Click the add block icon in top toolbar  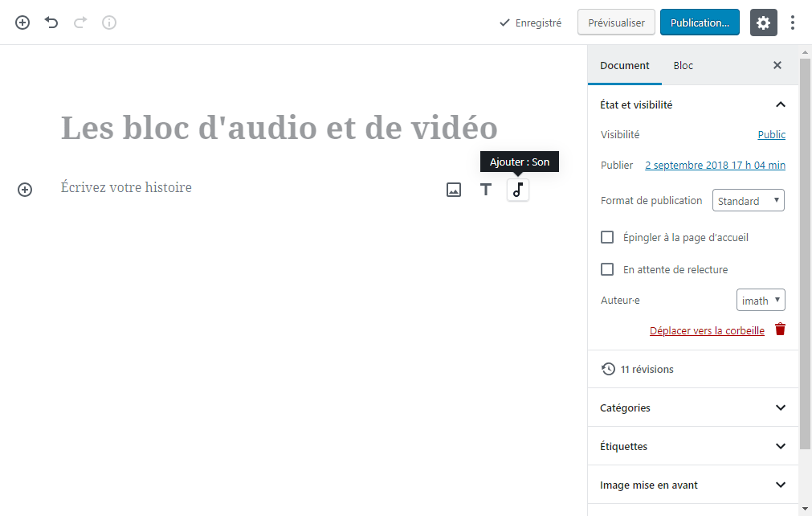22,23
